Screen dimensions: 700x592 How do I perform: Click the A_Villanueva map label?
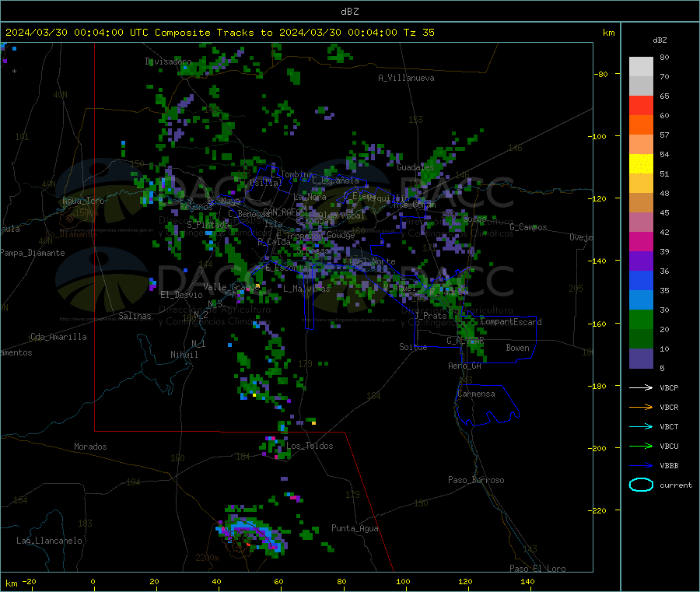(x=406, y=78)
